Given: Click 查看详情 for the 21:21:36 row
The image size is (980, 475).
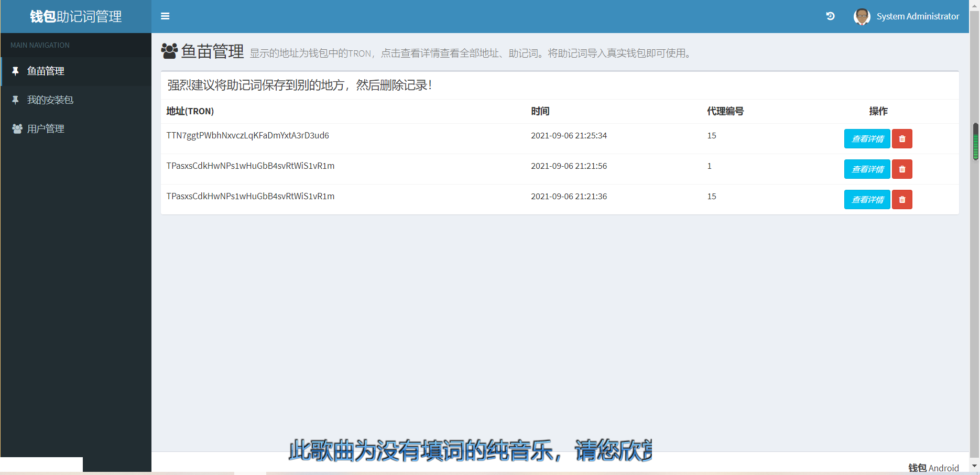Looking at the screenshot, I should point(867,200).
